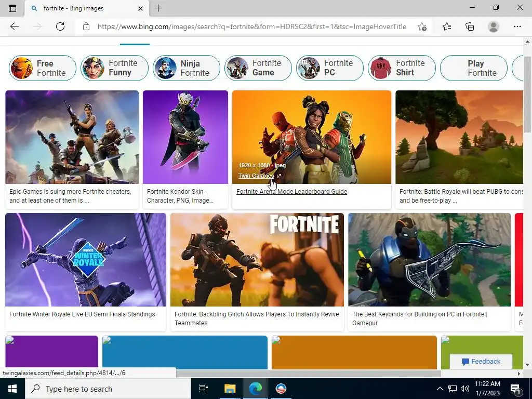Open the tab actions menu icon
532x399 pixels.
tap(12, 8)
